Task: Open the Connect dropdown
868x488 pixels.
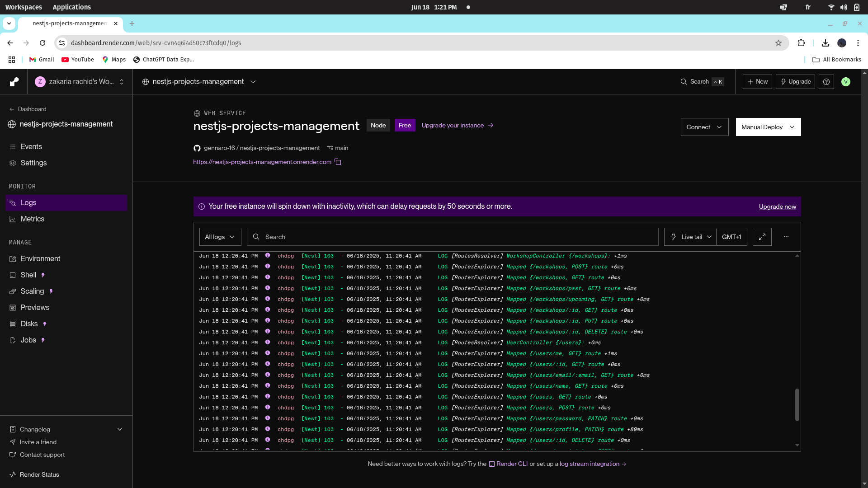Action: pos(705,127)
